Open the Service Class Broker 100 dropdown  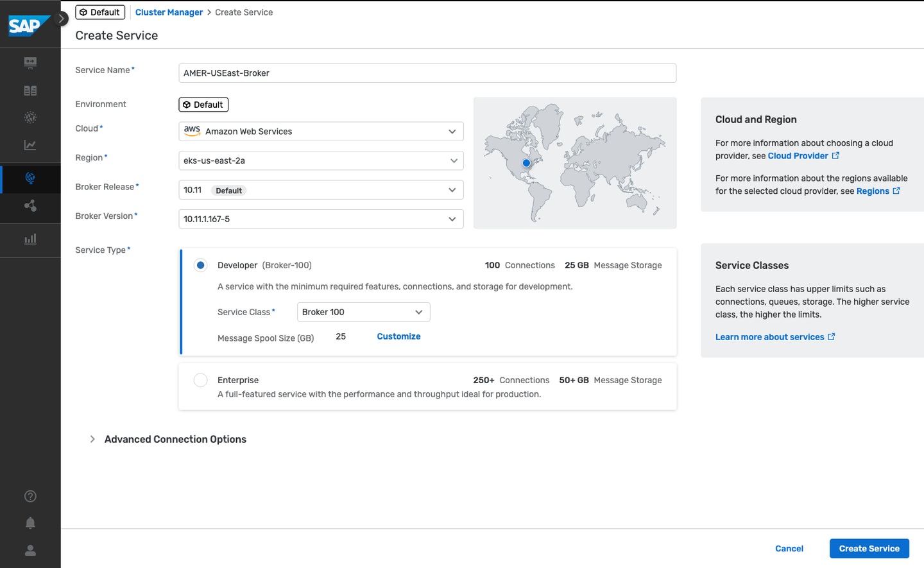(x=363, y=312)
